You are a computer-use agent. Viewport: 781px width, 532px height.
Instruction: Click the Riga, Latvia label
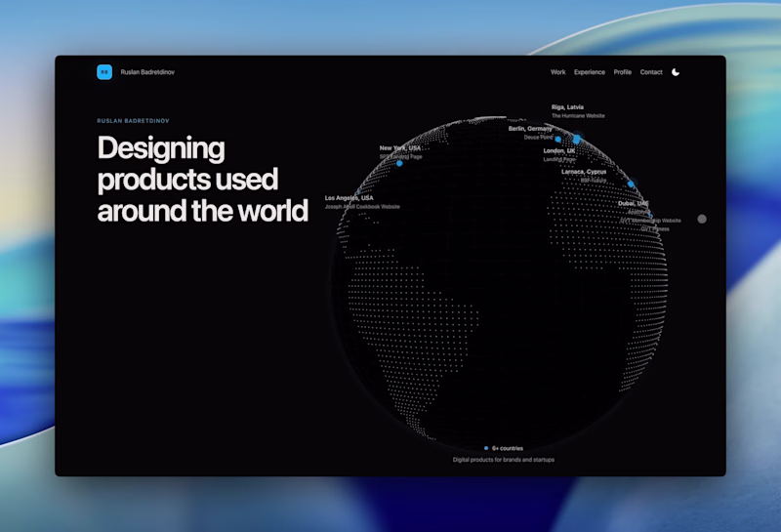coord(567,107)
